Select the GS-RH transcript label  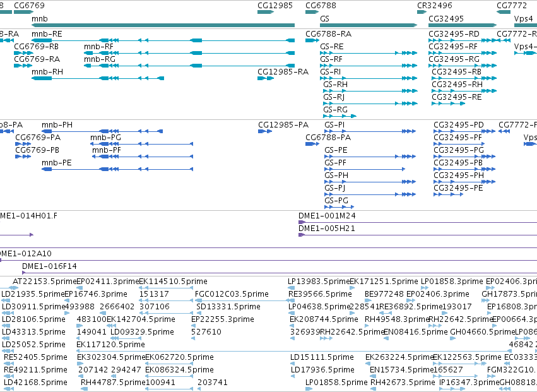pyautogui.click(x=335, y=85)
